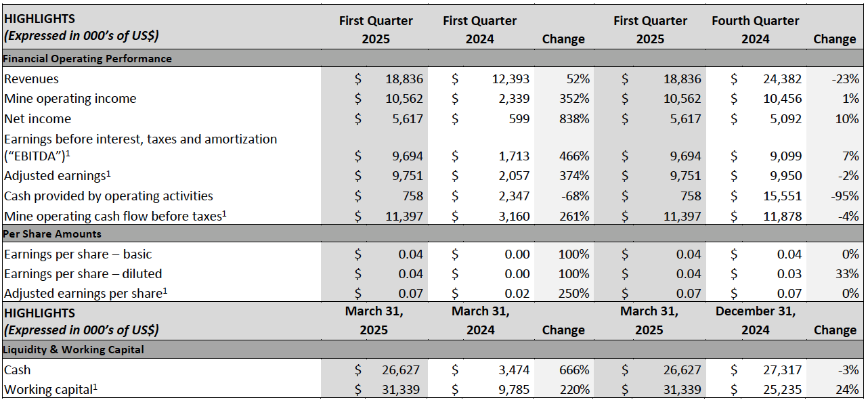Select the Fourth Quarter 2024 column header
This screenshot has height=402, width=868.
(755, 30)
